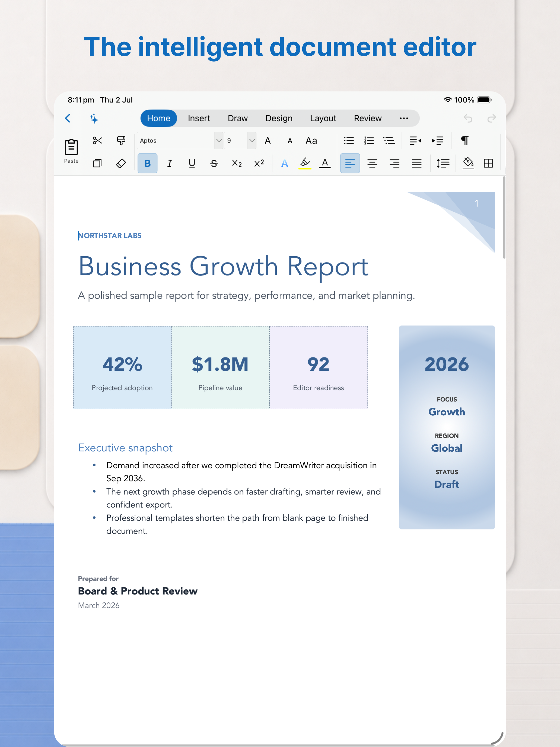Screen dimensions: 560x747
Task: Tap the back chevron arrow
Action: click(68, 118)
